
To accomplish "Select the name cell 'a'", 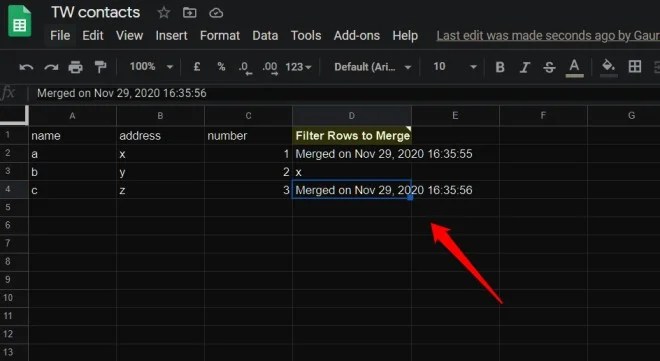I will pyautogui.click(x=72, y=154).
